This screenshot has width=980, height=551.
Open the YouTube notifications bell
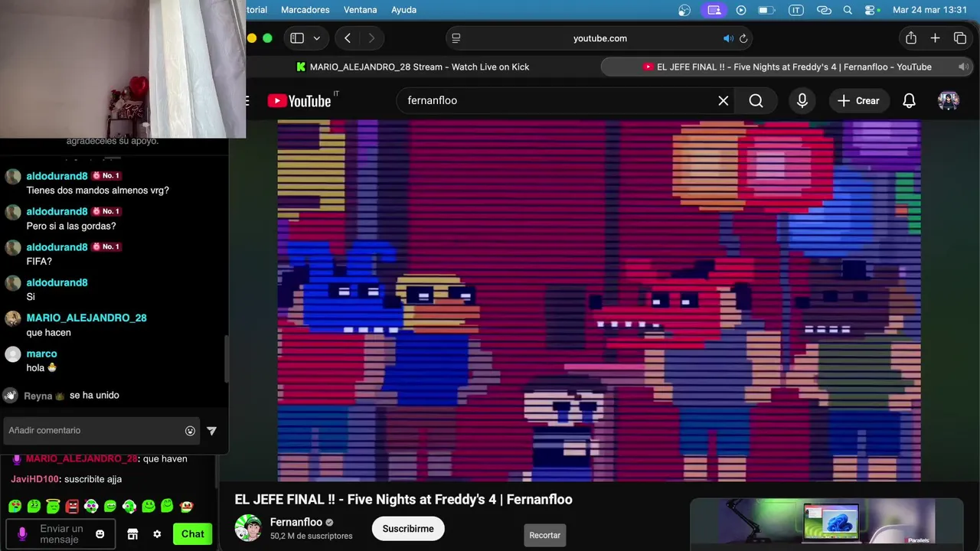pyautogui.click(x=909, y=100)
